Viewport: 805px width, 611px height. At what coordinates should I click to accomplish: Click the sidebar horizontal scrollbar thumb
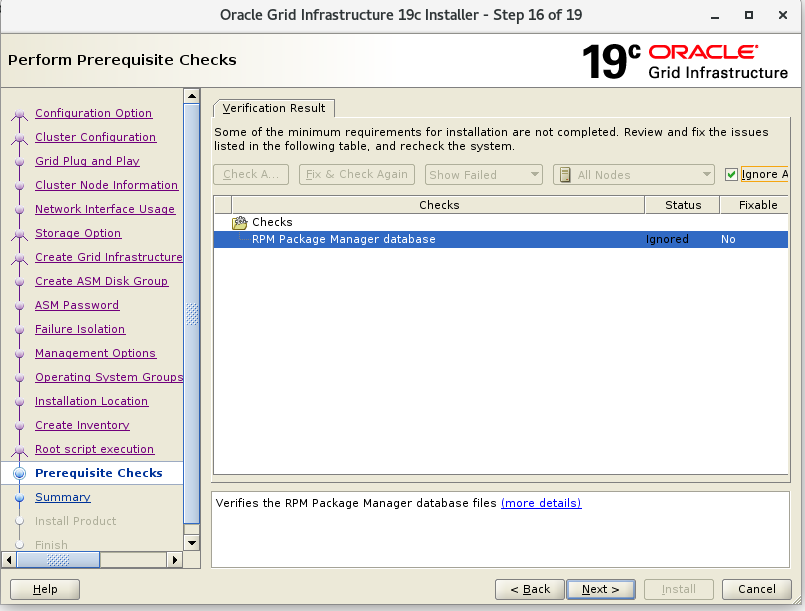(x=58, y=560)
